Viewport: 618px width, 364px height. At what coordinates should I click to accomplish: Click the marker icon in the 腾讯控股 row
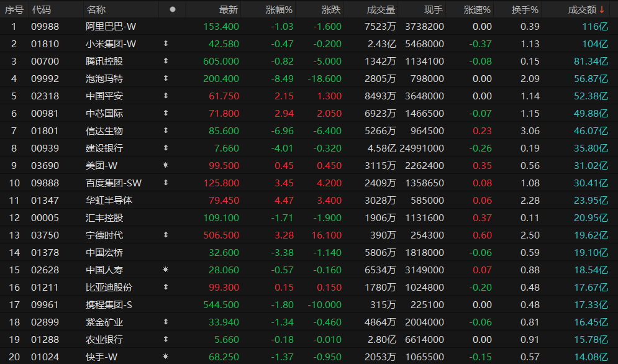coord(166,61)
